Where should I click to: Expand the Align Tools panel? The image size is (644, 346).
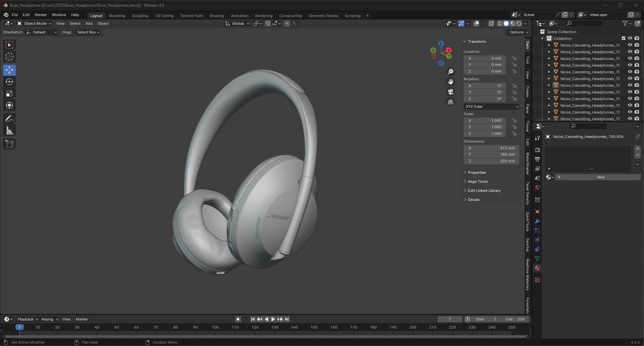pyautogui.click(x=477, y=182)
